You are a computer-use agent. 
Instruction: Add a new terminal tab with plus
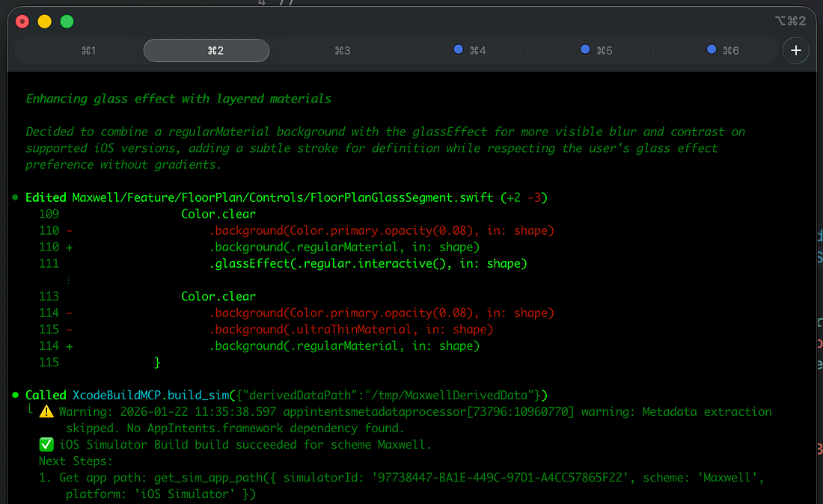[796, 50]
